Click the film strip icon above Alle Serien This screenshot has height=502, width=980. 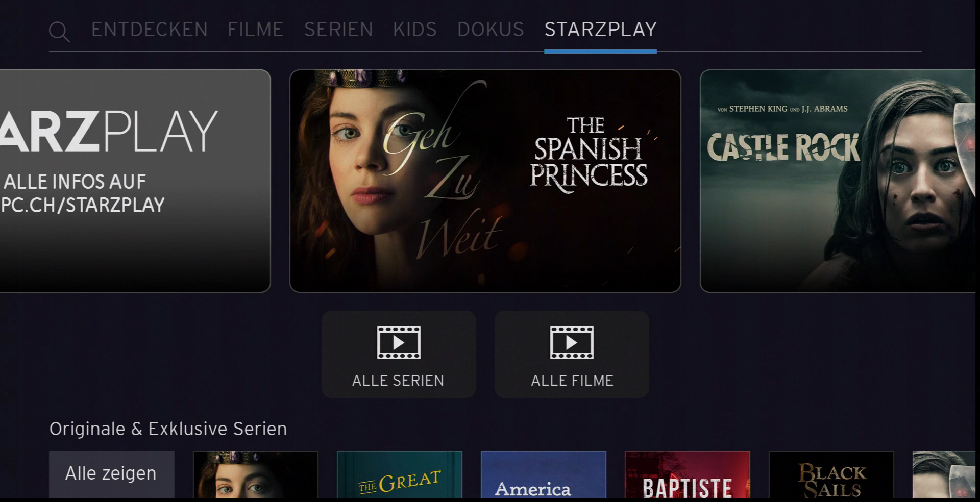click(399, 342)
